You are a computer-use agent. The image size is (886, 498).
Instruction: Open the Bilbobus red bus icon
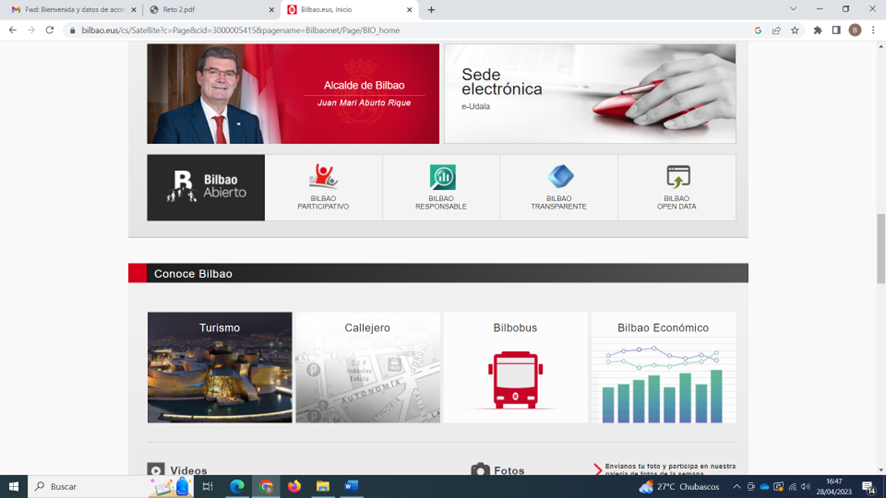515,379
